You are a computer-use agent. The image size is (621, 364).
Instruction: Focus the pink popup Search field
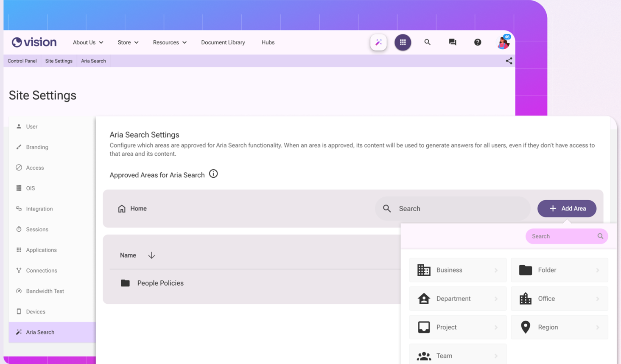pyautogui.click(x=567, y=236)
